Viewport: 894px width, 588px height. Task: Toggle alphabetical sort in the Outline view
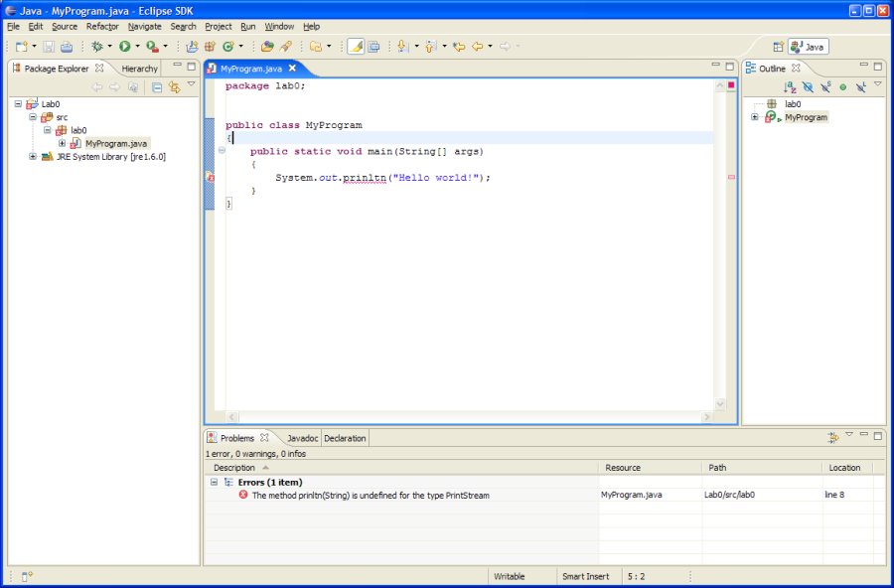(789, 86)
